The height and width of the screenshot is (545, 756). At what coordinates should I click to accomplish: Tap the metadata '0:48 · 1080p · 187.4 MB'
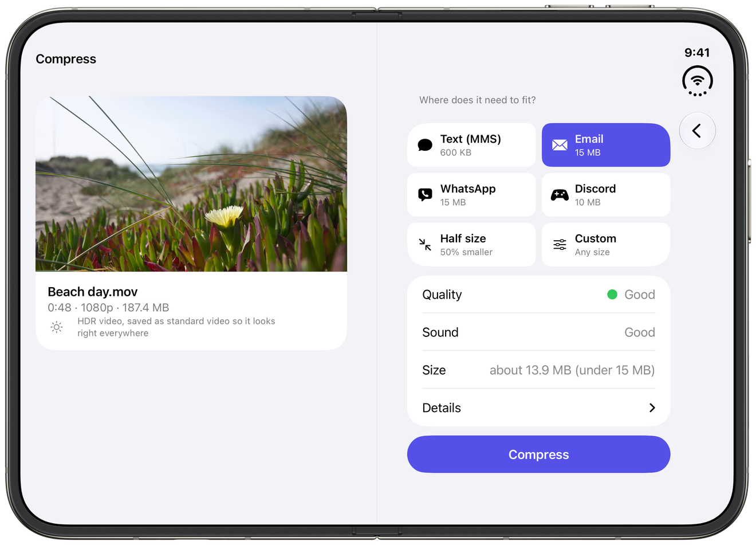coord(108,308)
